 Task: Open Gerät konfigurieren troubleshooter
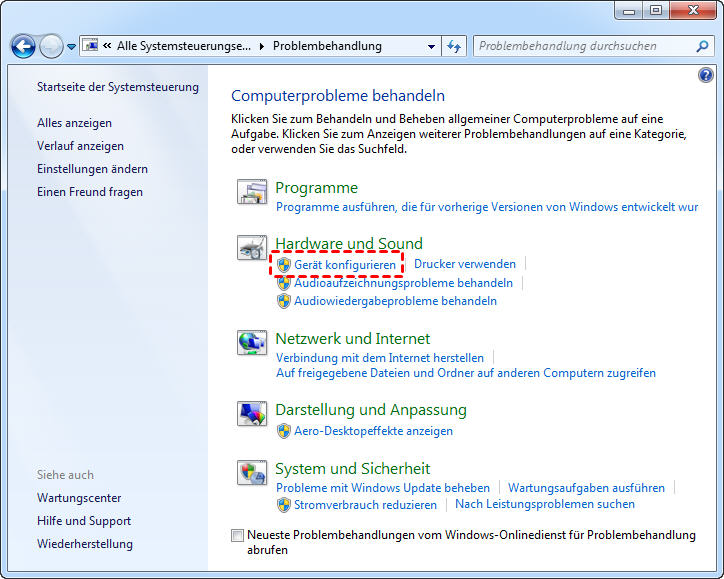(x=345, y=265)
